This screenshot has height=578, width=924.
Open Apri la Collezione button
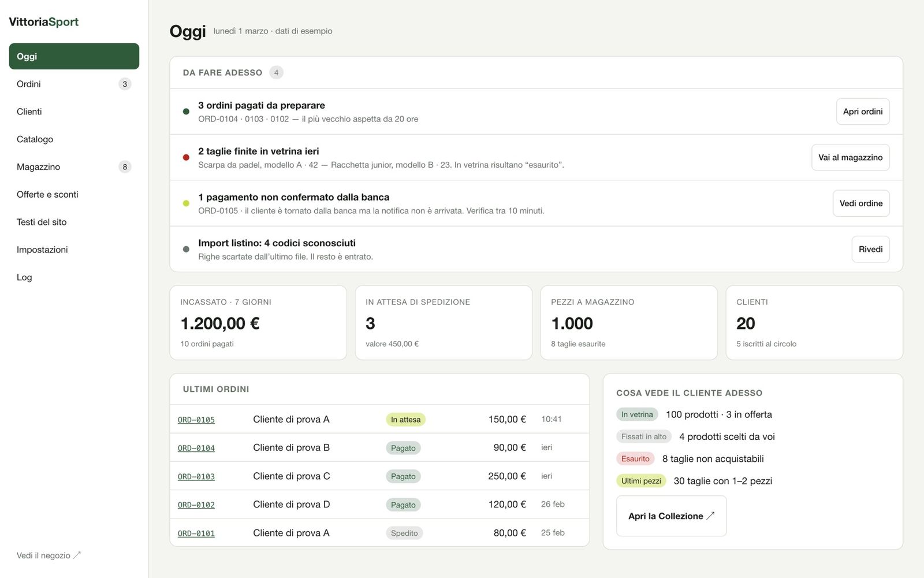coord(671,516)
